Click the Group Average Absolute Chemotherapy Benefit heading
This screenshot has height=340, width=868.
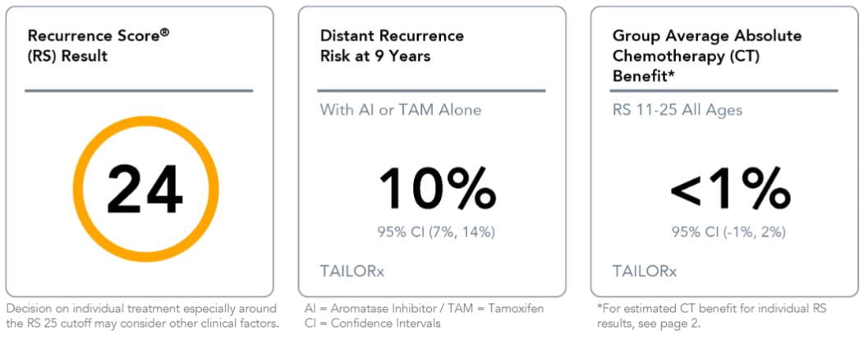[707, 56]
